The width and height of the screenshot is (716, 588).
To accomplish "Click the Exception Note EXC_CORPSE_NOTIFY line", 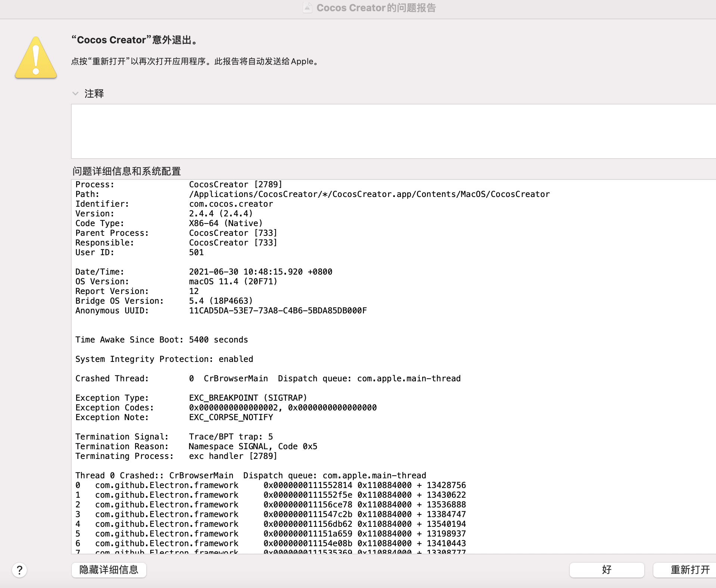I will coord(174,417).
